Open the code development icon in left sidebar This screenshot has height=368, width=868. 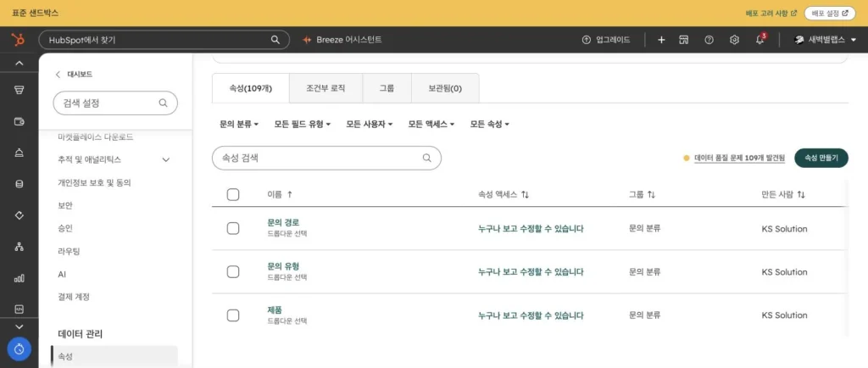click(x=19, y=309)
